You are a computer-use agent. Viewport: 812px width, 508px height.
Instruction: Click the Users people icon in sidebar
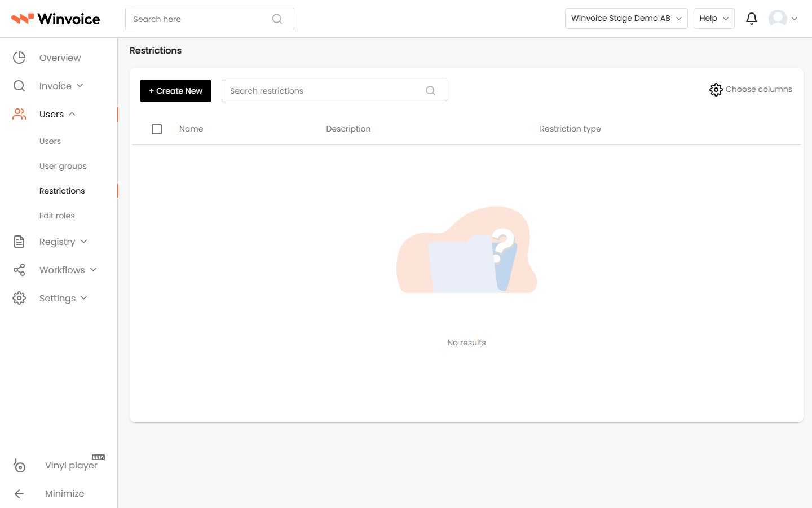coord(19,114)
